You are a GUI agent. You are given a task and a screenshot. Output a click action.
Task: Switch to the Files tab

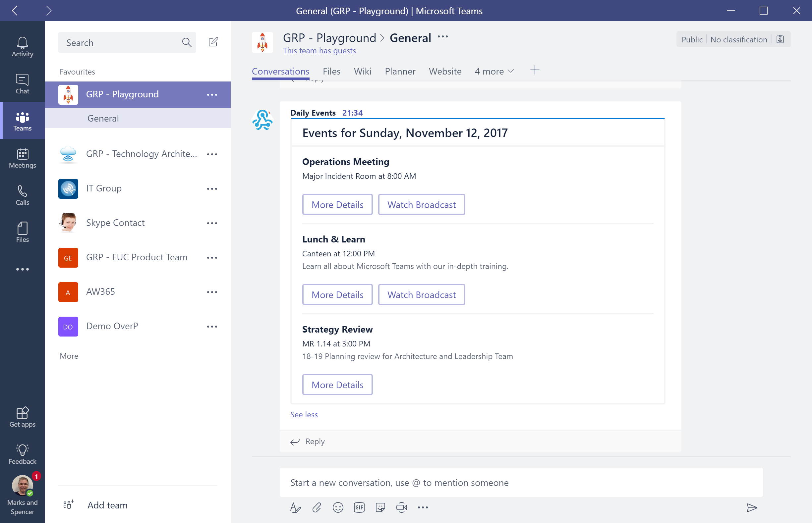pos(331,71)
